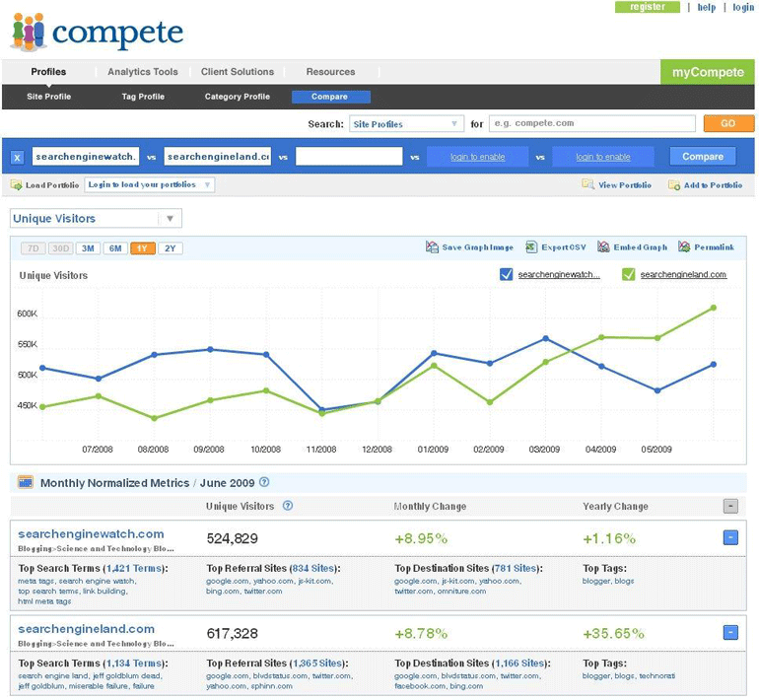Open the myCompete tab
759x700 pixels.
pyautogui.click(x=707, y=72)
